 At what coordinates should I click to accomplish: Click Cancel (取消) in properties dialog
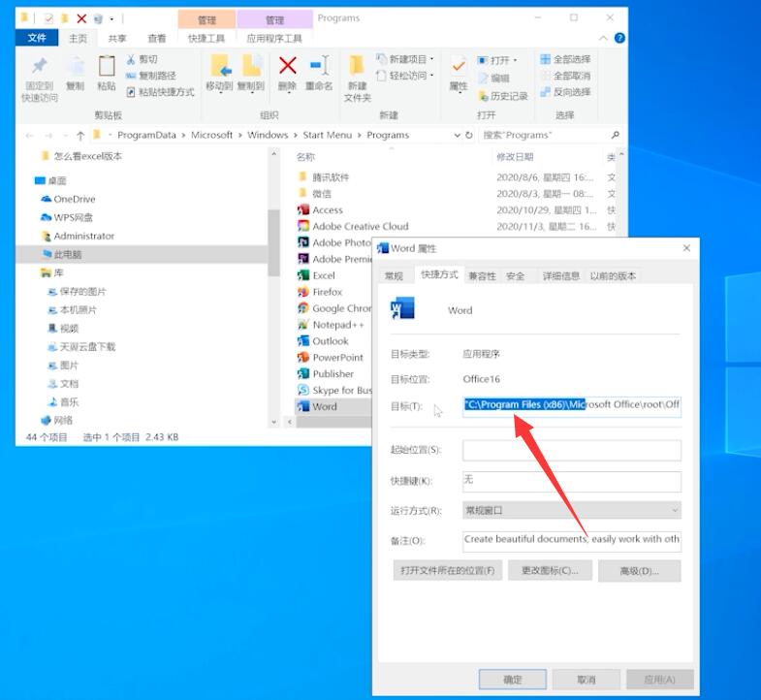tap(587, 679)
